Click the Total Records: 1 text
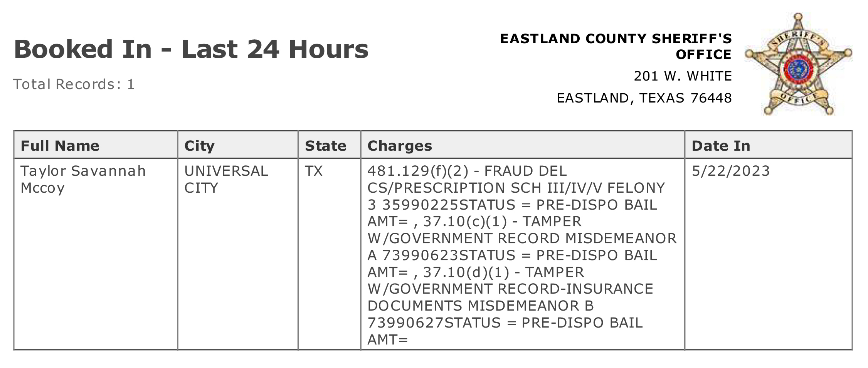This screenshot has height=368, width=868. [x=74, y=84]
